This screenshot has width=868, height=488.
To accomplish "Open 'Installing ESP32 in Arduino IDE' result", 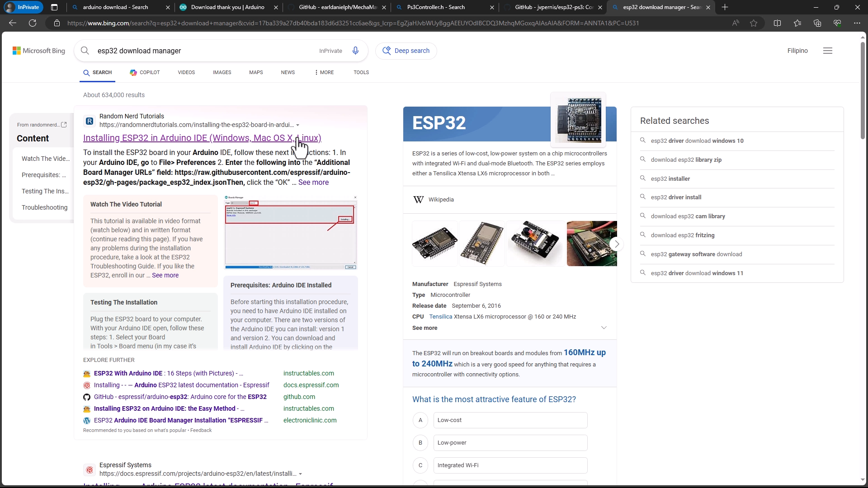I will 202,138.
